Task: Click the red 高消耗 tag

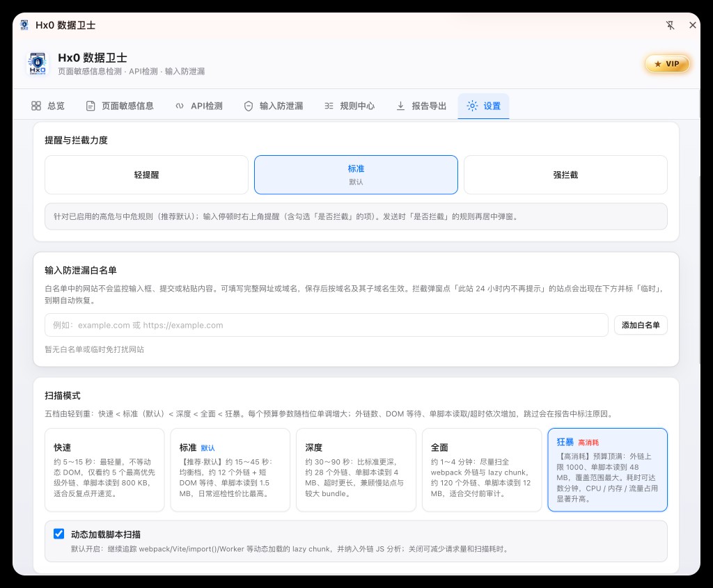Action: point(588,443)
